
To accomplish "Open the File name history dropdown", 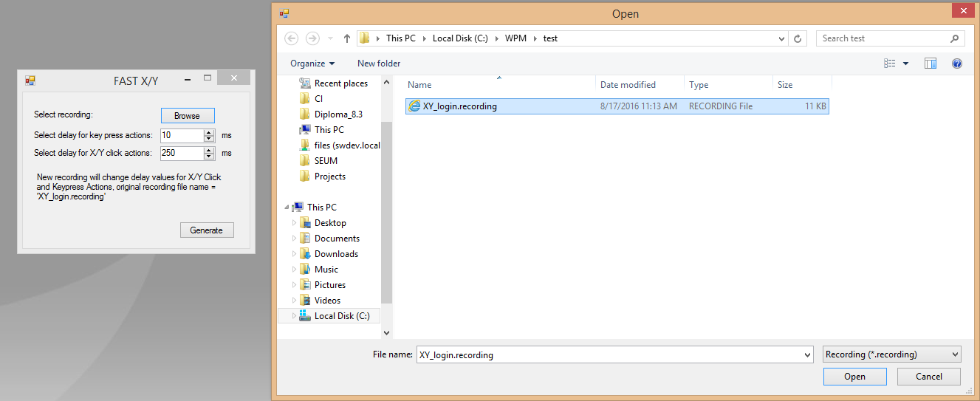I will click(x=807, y=354).
